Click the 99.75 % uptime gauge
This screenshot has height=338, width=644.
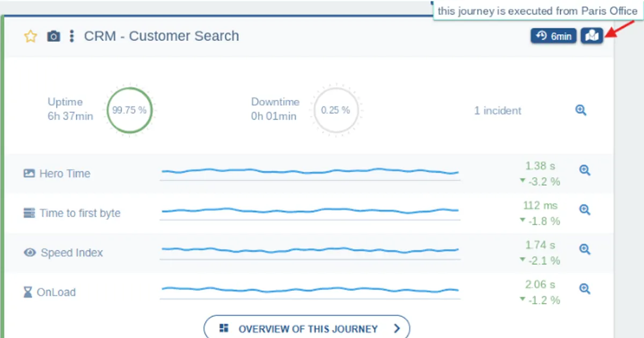pos(129,110)
